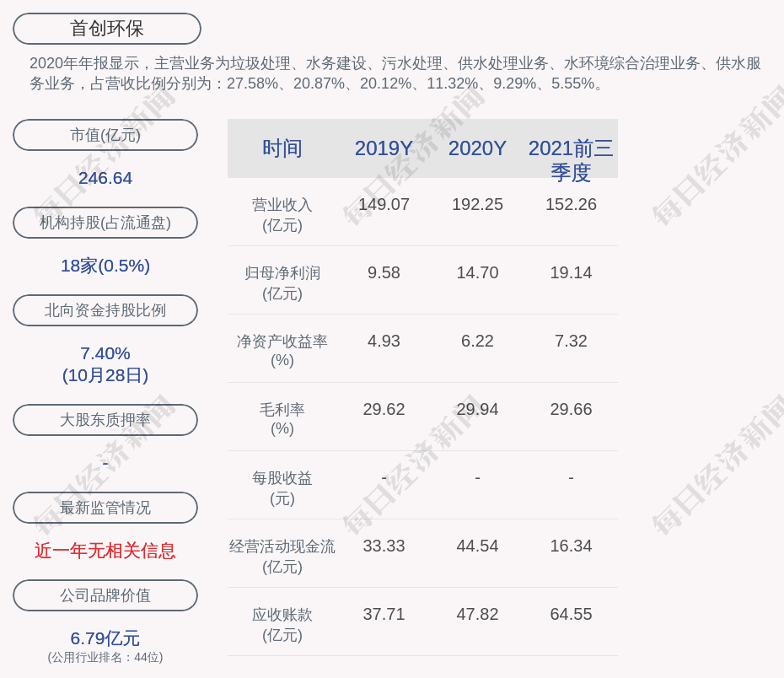
Task: Select the 机构持股(占流通盘) pill
Action: (105, 223)
